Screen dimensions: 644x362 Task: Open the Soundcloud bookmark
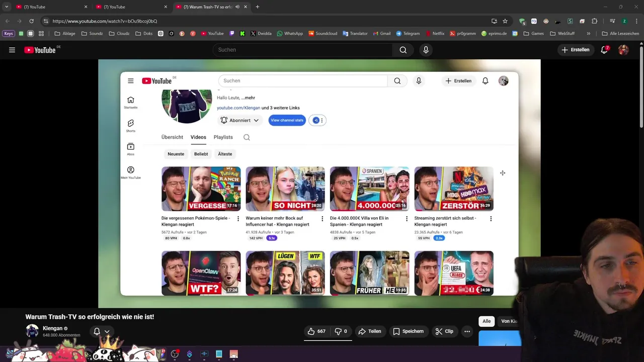point(323,34)
